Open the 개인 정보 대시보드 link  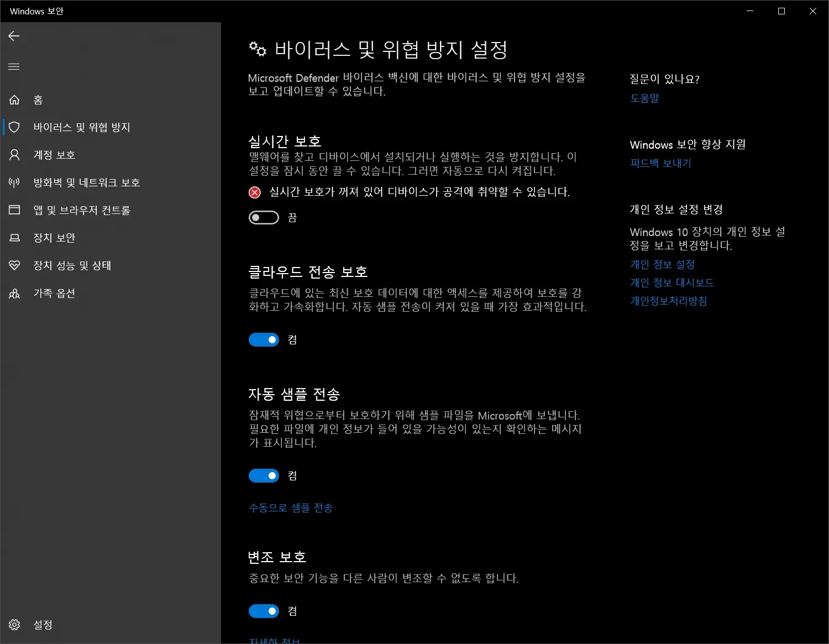[x=671, y=282]
